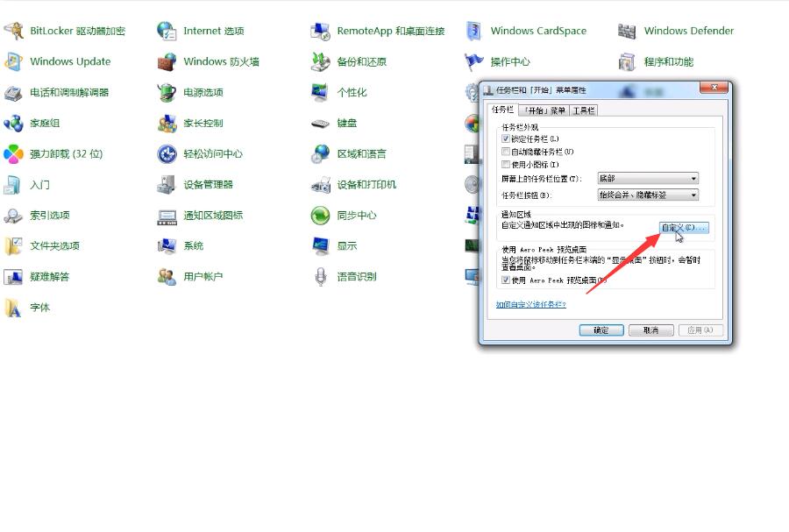
Task: Switch to the 「开始」菜单 tab
Action: pyautogui.click(x=544, y=110)
